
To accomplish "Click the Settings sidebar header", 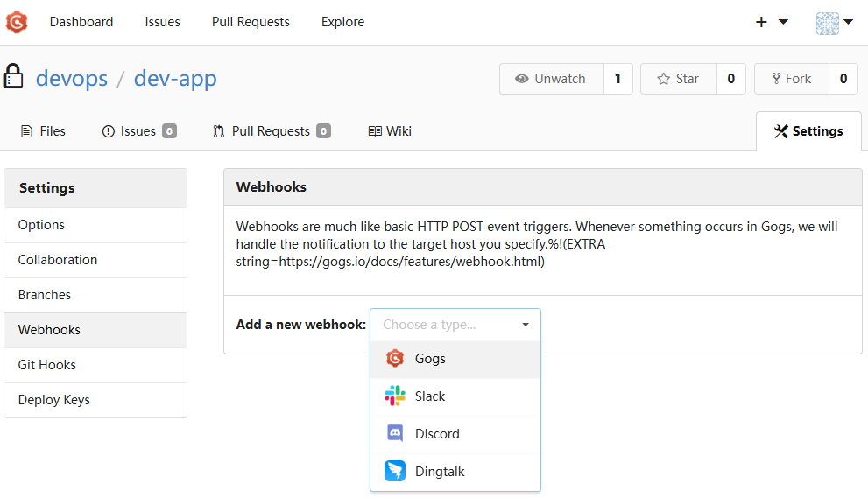I will pyautogui.click(x=95, y=188).
